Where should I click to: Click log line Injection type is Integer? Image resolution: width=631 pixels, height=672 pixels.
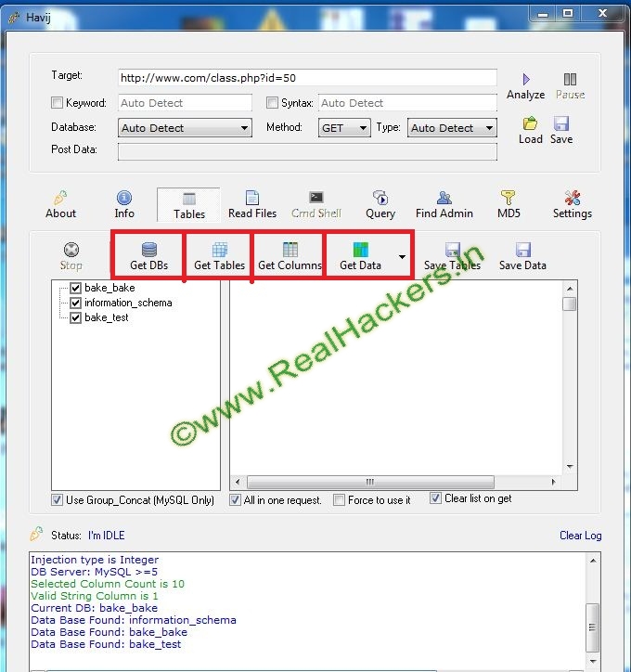95,560
